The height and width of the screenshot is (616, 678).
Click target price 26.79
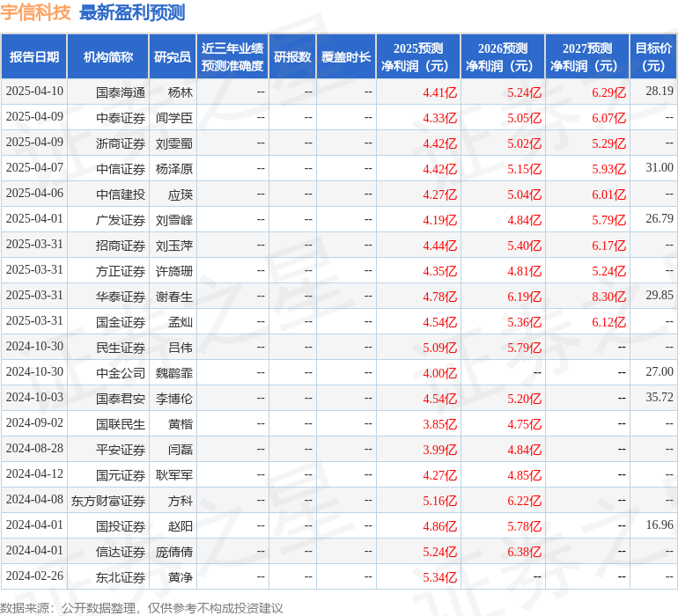click(x=660, y=219)
